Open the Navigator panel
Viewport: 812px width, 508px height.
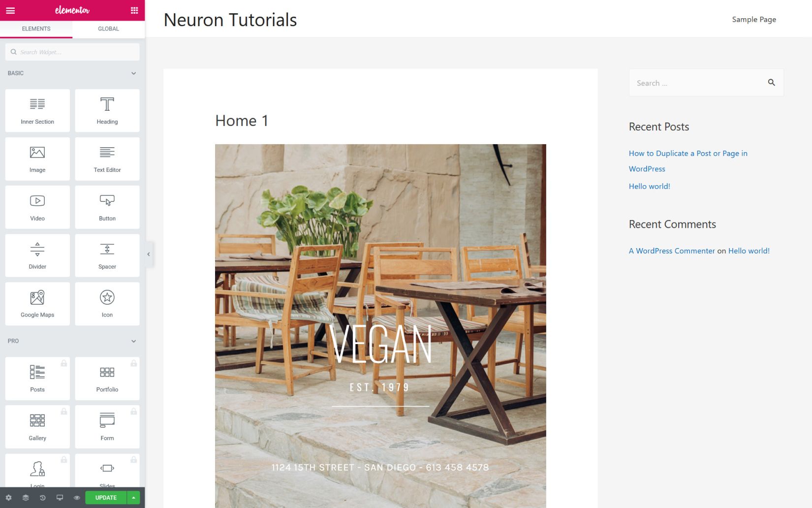point(26,498)
